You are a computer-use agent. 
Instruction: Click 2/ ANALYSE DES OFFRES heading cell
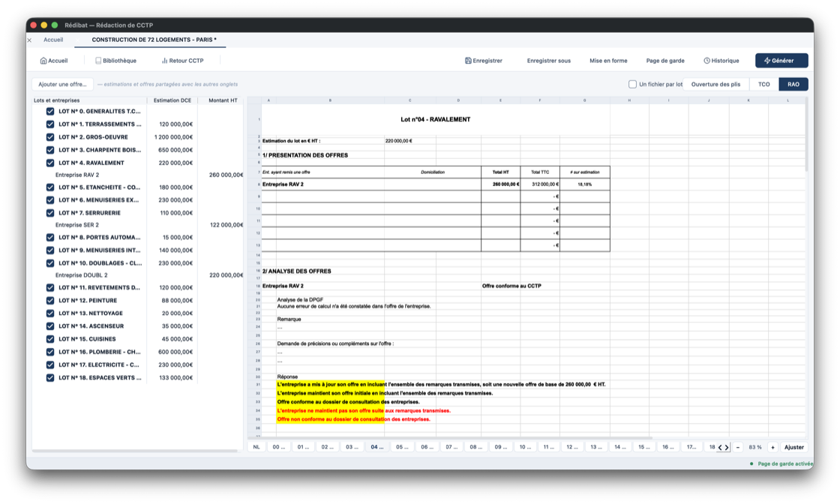296,271
